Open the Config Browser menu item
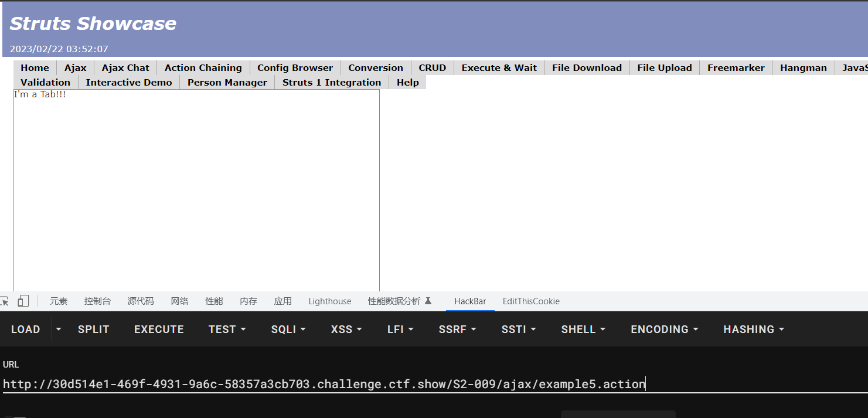The height and width of the screenshot is (418, 868). [295, 68]
